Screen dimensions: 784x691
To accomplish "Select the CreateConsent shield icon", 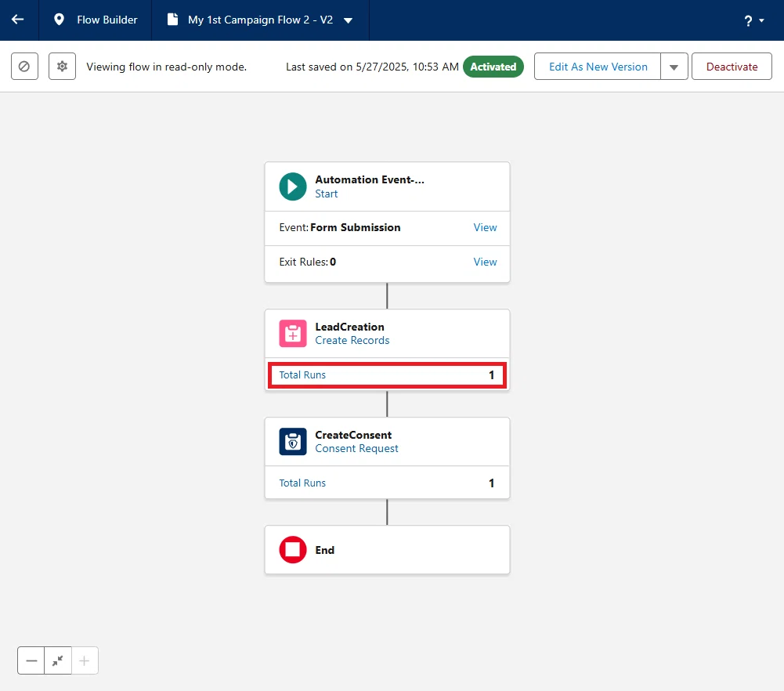I will [293, 442].
